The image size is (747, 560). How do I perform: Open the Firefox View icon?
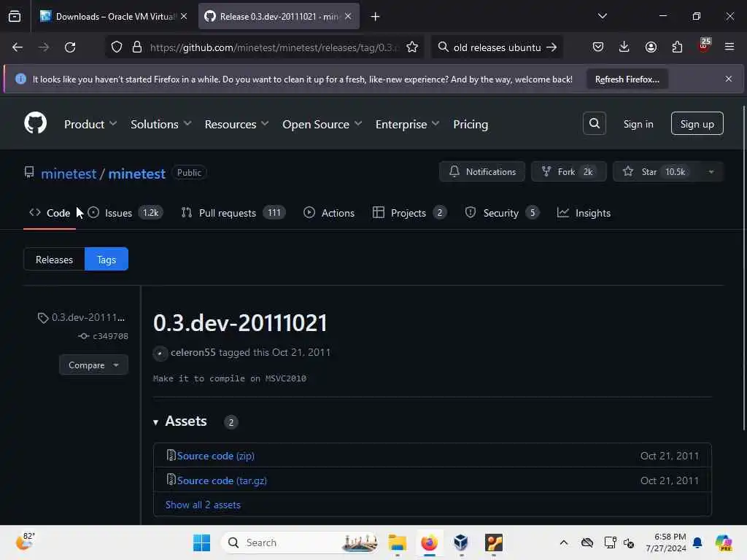[x=15, y=17]
